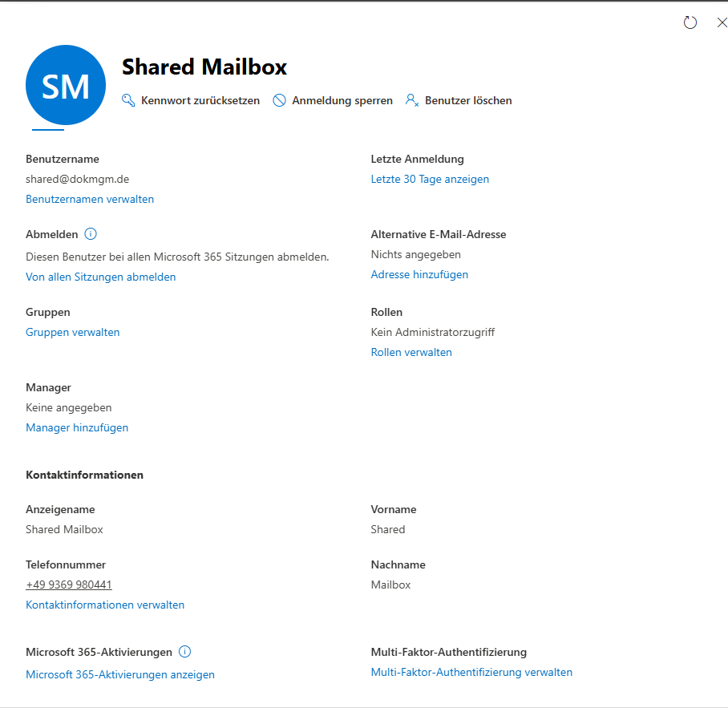This screenshot has width=728, height=708.
Task: Click Manager hinzufügen
Action: coord(77,427)
